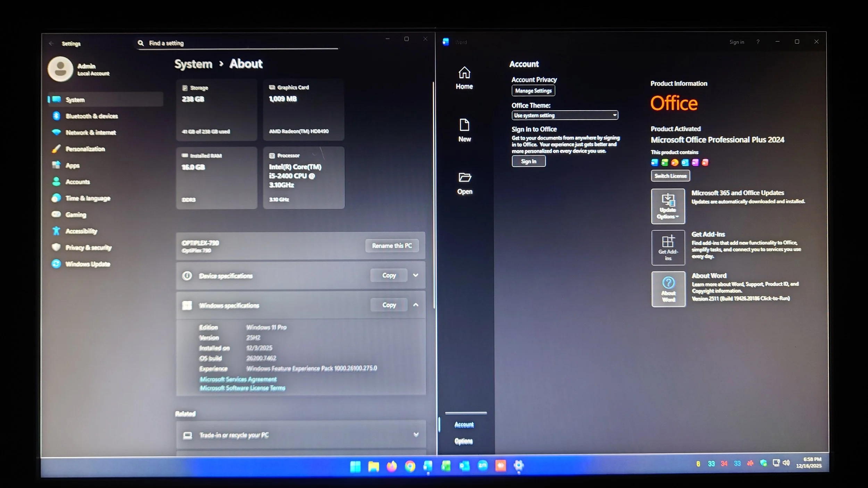Expand Device specifications section
Viewport: 868px width, 488px height.
coord(416,275)
